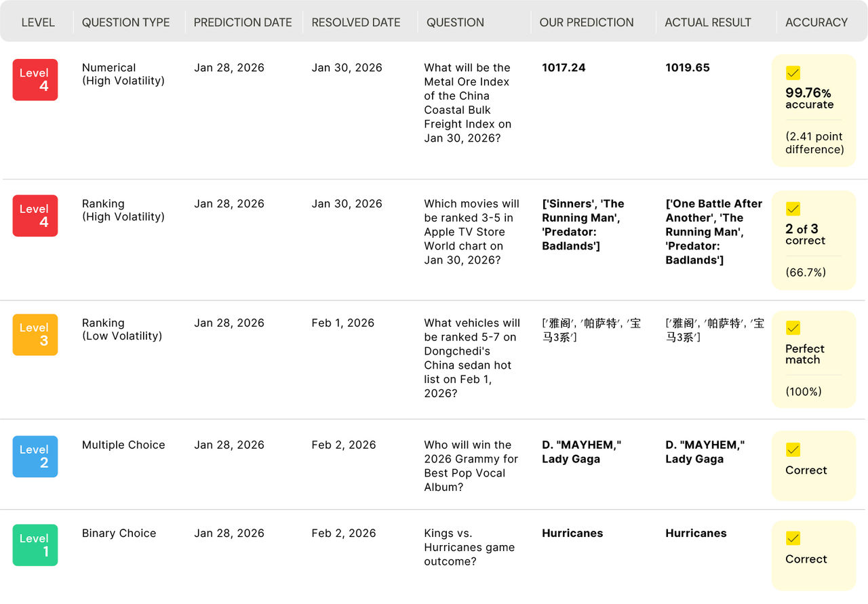
Task: Click the 1019.65 actual result value
Action: (688, 68)
